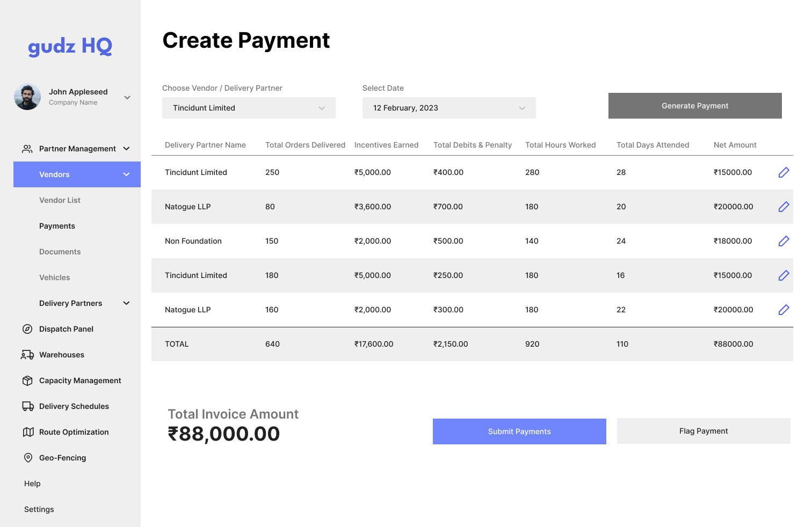
Task: Click the Geo-Fencing pin icon
Action: 28,458
